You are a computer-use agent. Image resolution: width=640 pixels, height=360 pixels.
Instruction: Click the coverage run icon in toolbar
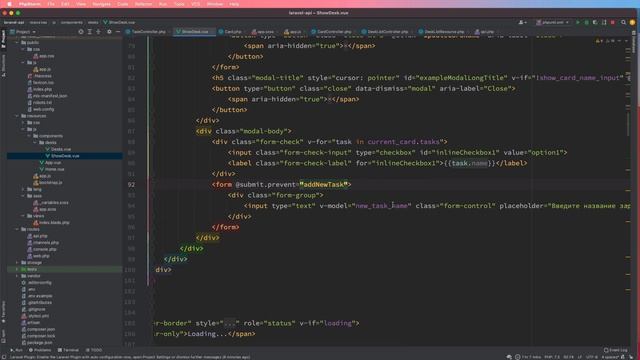click(x=595, y=22)
